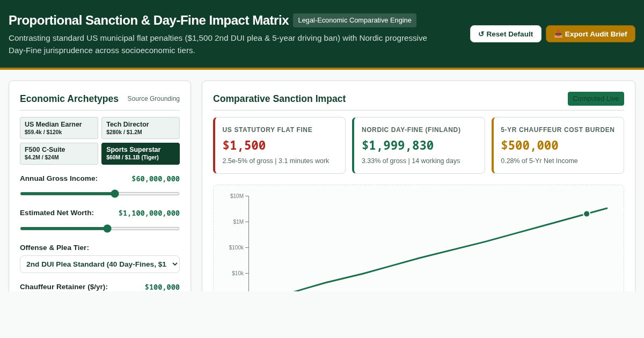Viewport: 644px width, 338px height.
Task: Click the 5-Yr Chauffeur Cost Burden card
Action: pyautogui.click(x=558, y=145)
